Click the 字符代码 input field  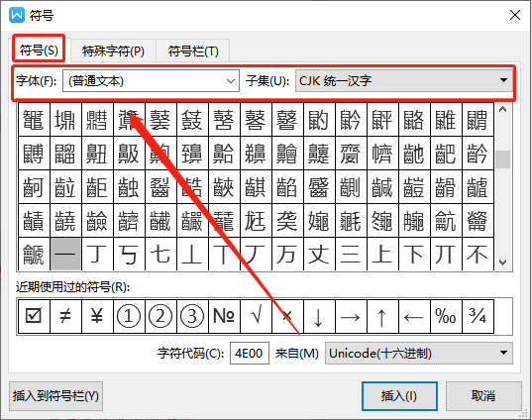pyautogui.click(x=250, y=354)
